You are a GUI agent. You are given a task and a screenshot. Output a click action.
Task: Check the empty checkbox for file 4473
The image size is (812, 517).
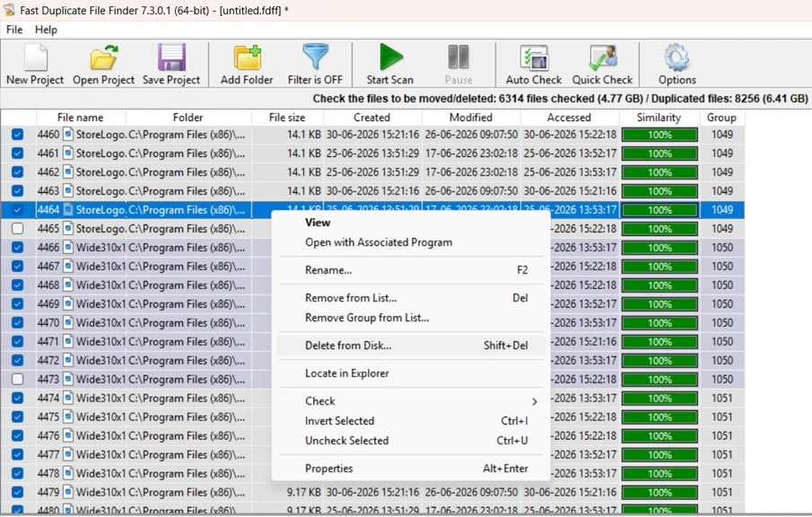18,379
